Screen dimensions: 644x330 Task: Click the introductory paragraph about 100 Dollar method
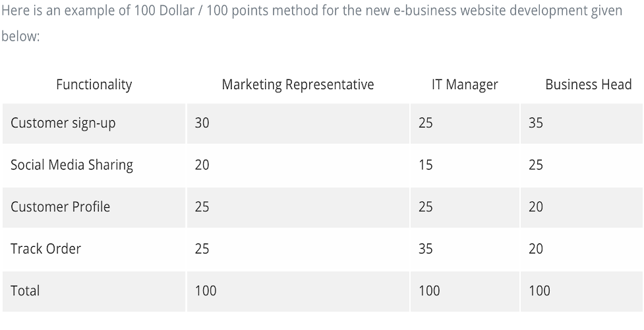tap(312, 22)
